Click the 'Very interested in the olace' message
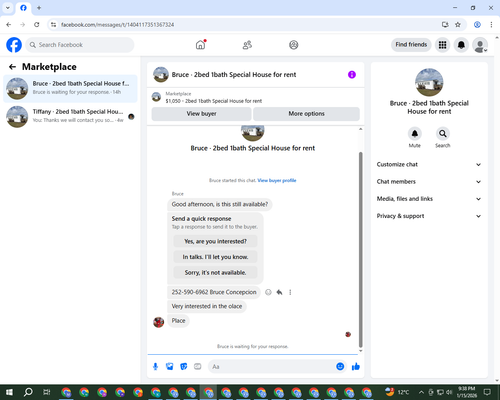 [207, 306]
